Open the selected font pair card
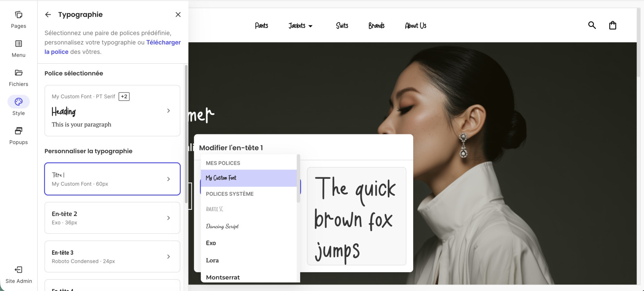Screen dimensions: 644x291 pos(112,111)
